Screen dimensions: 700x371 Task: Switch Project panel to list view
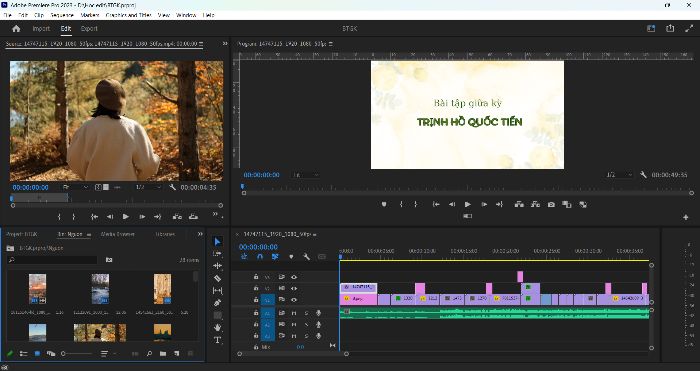24,354
